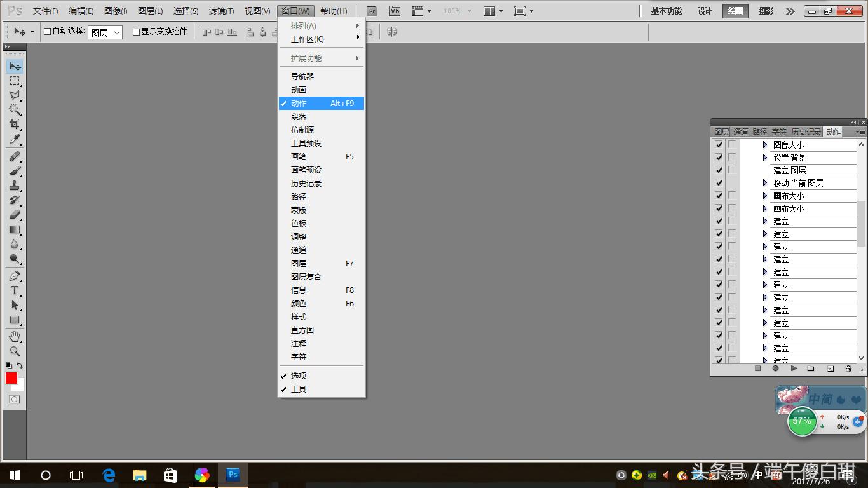Click the delete action trash icon
Screen dimensions: 868x488
(848, 369)
